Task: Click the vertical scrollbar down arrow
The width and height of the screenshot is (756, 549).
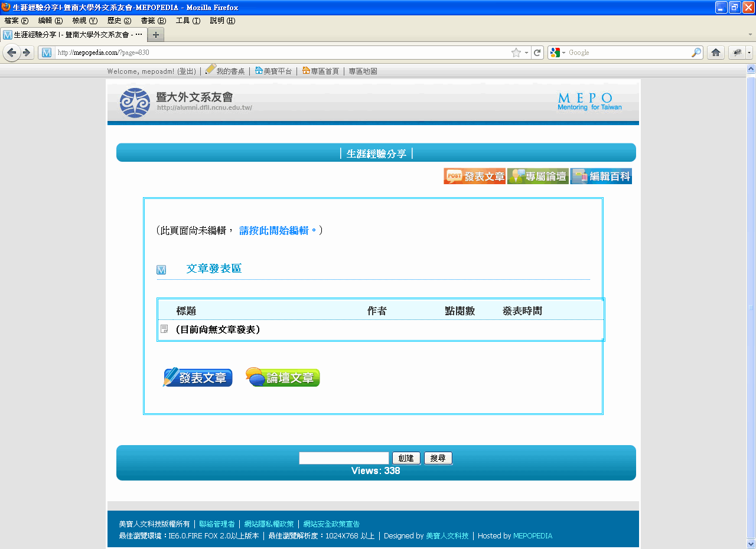Action: click(x=751, y=544)
